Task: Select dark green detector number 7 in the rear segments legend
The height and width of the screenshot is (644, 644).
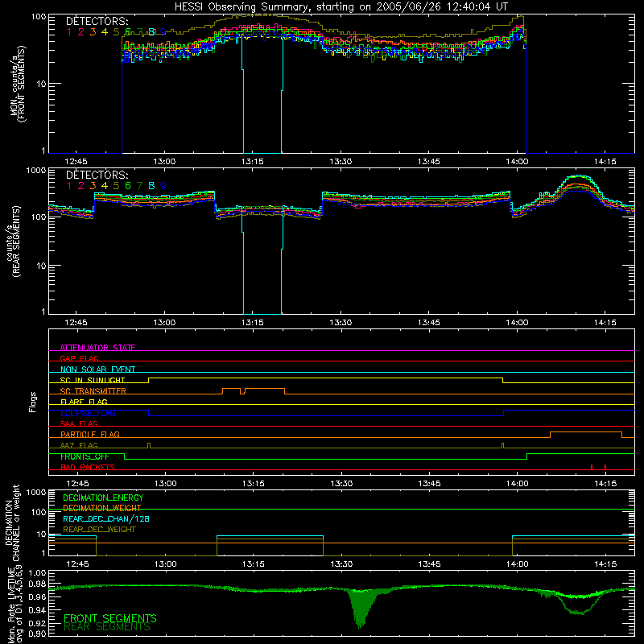Action: point(139,186)
